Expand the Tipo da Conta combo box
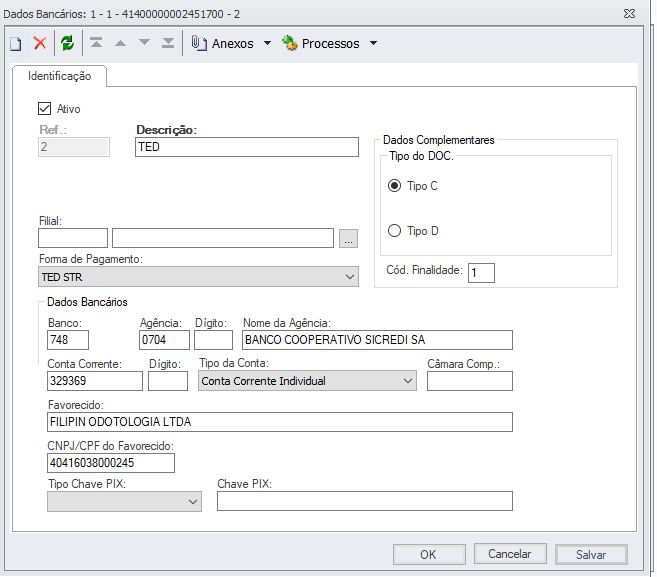The height and width of the screenshot is (577, 657). [x=306, y=381]
